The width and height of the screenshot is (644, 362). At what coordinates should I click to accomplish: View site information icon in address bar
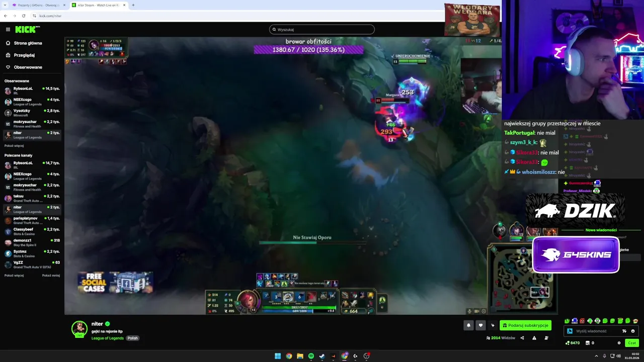tap(34, 16)
